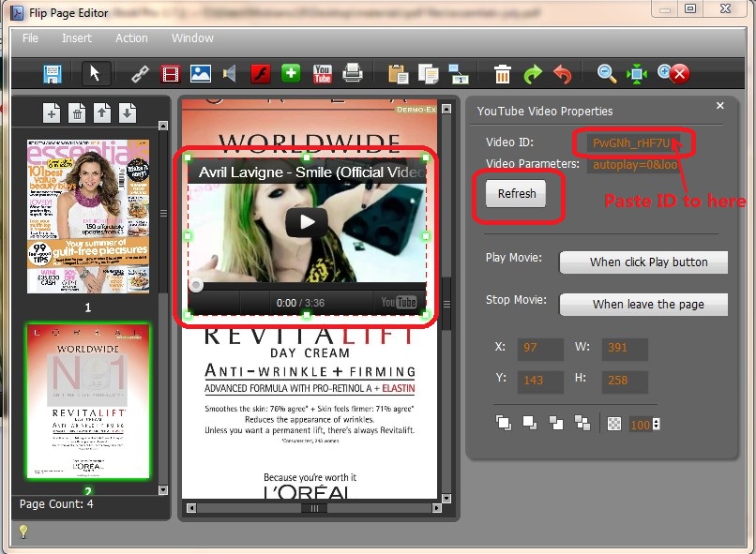Open the Window menu
This screenshot has width=756, height=554.
click(x=192, y=38)
